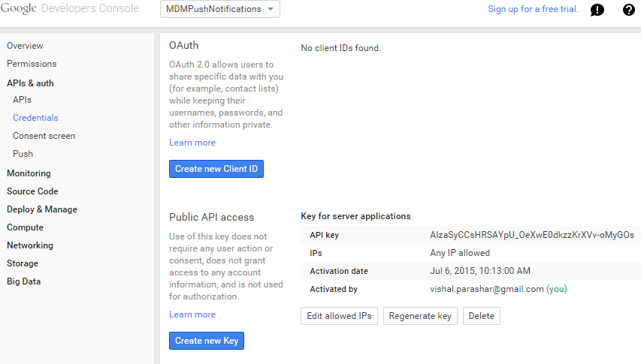Click the 'API key' row label
Screen dimensions: 641x364
click(x=324, y=235)
